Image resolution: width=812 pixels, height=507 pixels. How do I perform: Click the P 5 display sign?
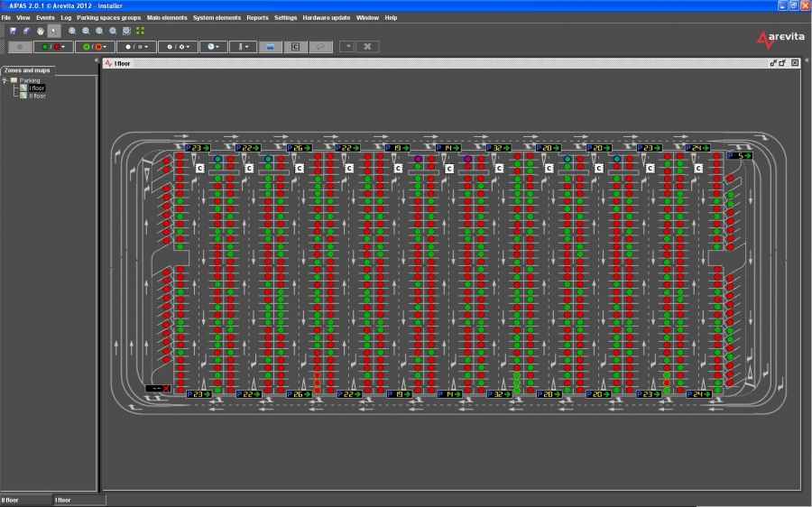pos(740,155)
